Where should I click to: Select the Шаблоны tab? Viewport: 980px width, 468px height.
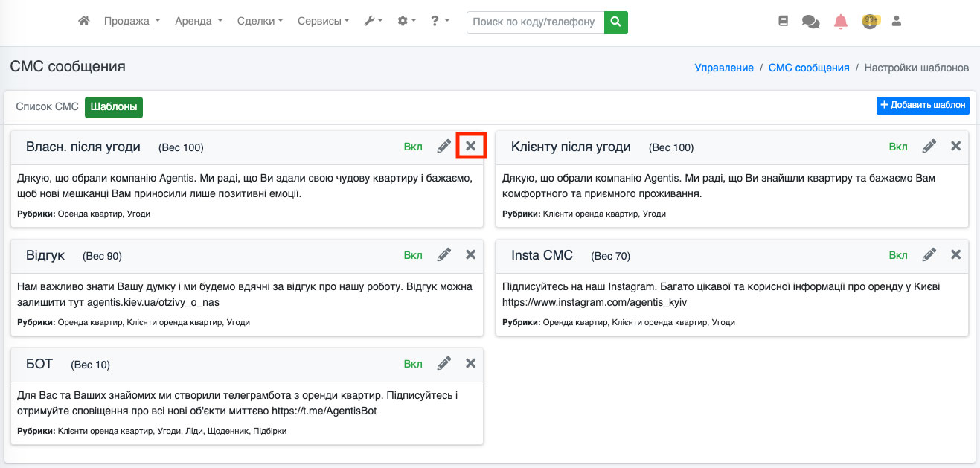coord(114,106)
